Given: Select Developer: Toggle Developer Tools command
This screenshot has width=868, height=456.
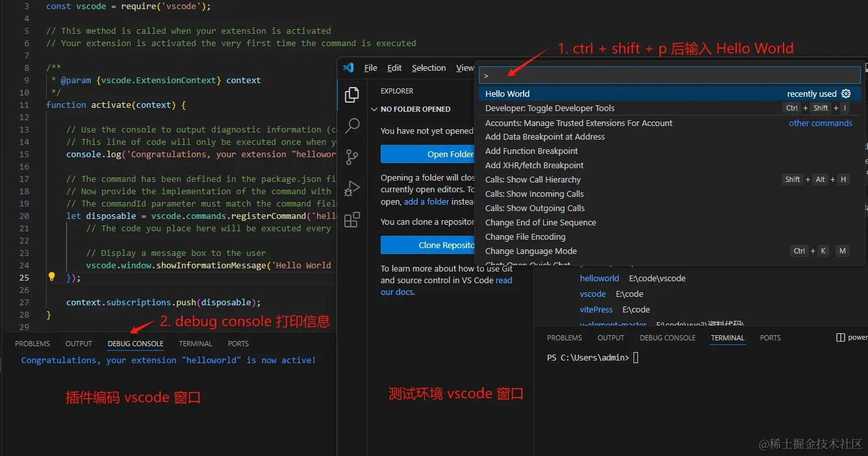Looking at the screenshot, I should pos(670,108).
